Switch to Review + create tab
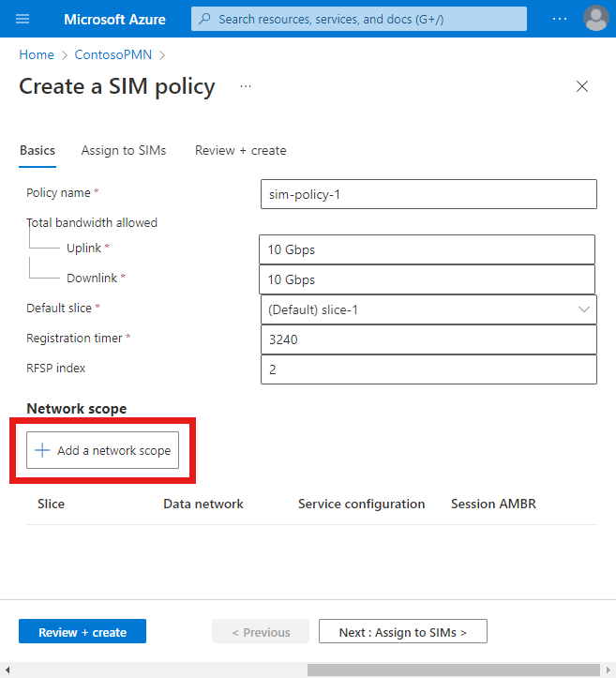This screenshot has width=616, height=678. [x=240, y=150]
